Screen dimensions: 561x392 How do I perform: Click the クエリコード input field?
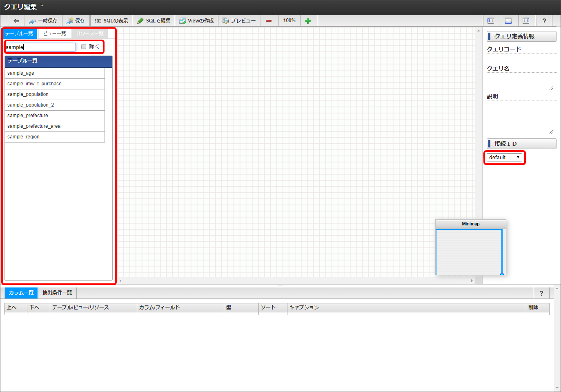click(x=521, y=58)
